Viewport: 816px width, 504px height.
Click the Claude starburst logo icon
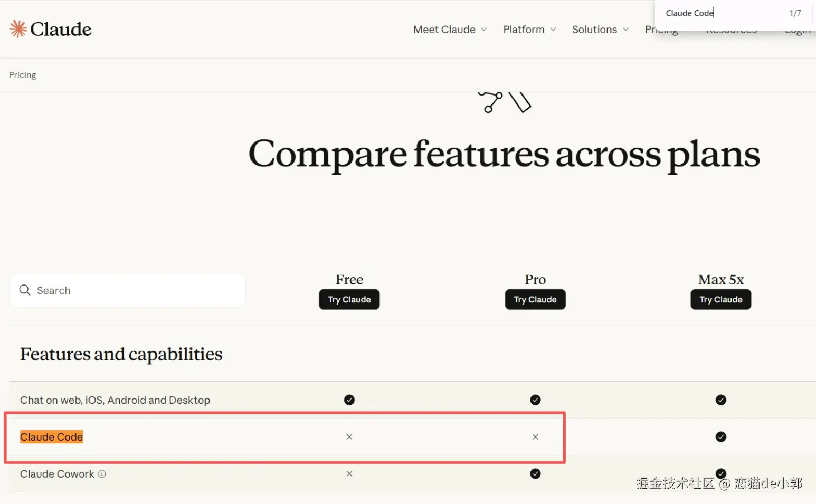click(18, 29)
